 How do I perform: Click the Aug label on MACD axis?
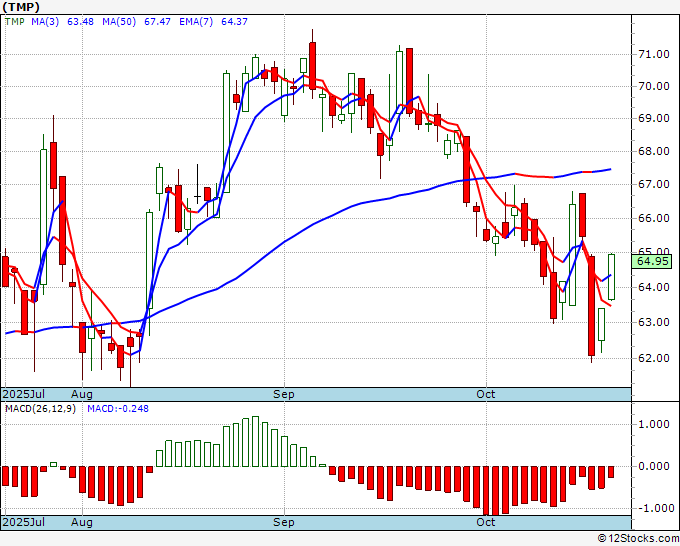[82, 522]
